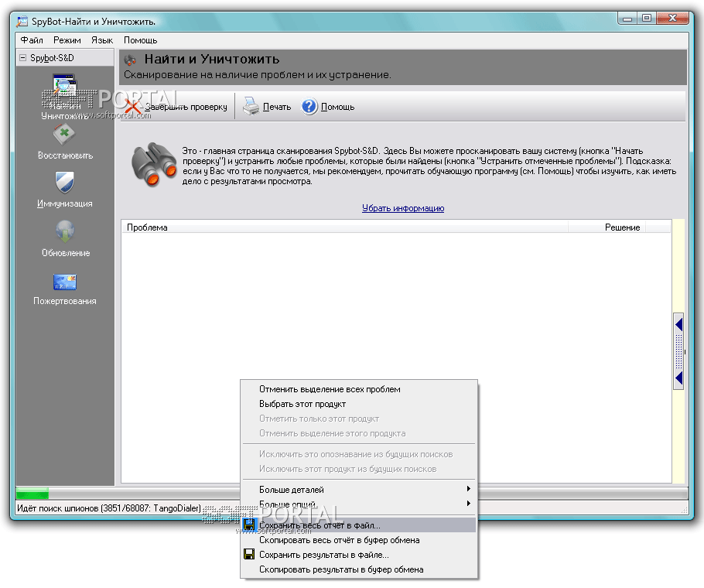
Task: Open the Режим menu
Action: click(x=67, y=40)
